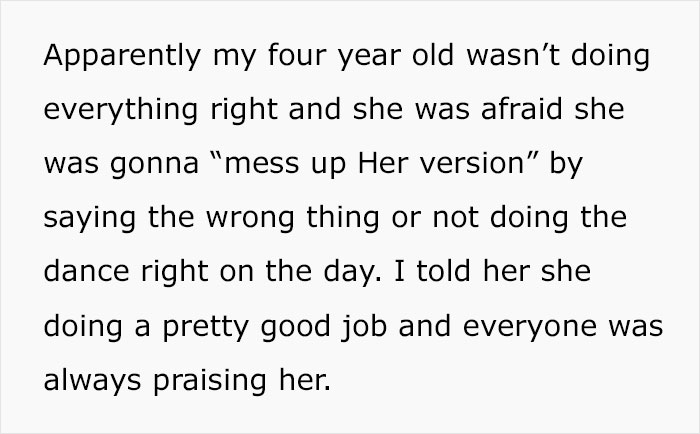The width and height of the screenshot is (700, 434).
Task: Click the word "four" in the first line
Action: (x=297, y=55)
